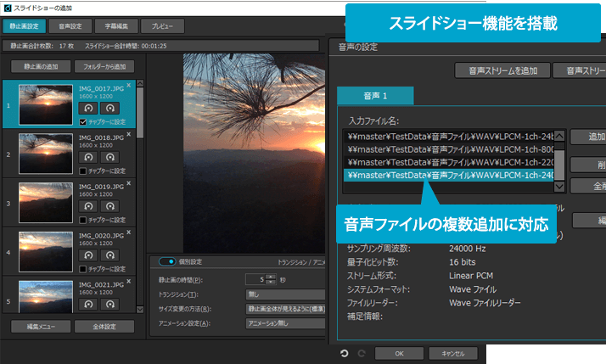Check チャプターに設定 for IMG_0018.JPG
Screen dimensions: 606x364
click(82, 171)
